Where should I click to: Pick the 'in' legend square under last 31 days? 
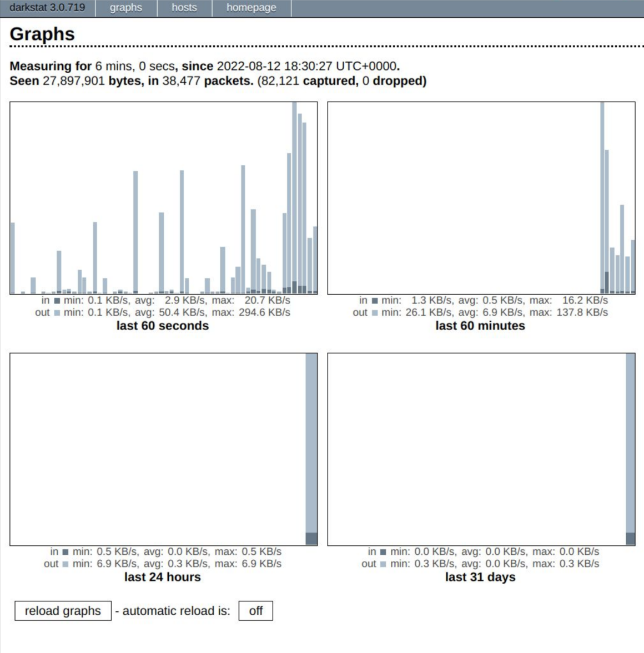click(x=383, y=552)
